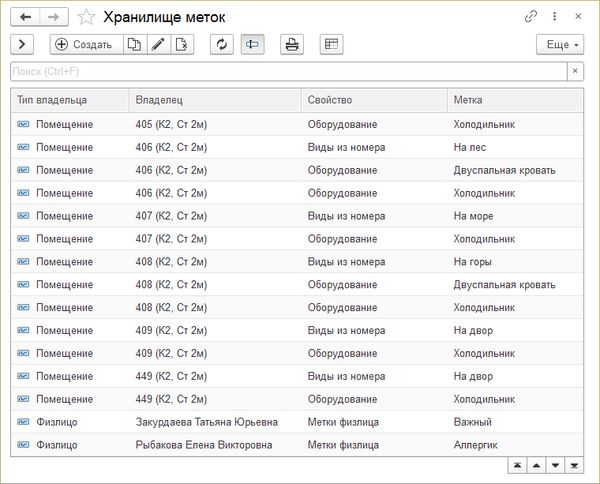This screenshot has width=600, height=484.
Task: Expand the side panel chevron button
Action: point(22,44)
